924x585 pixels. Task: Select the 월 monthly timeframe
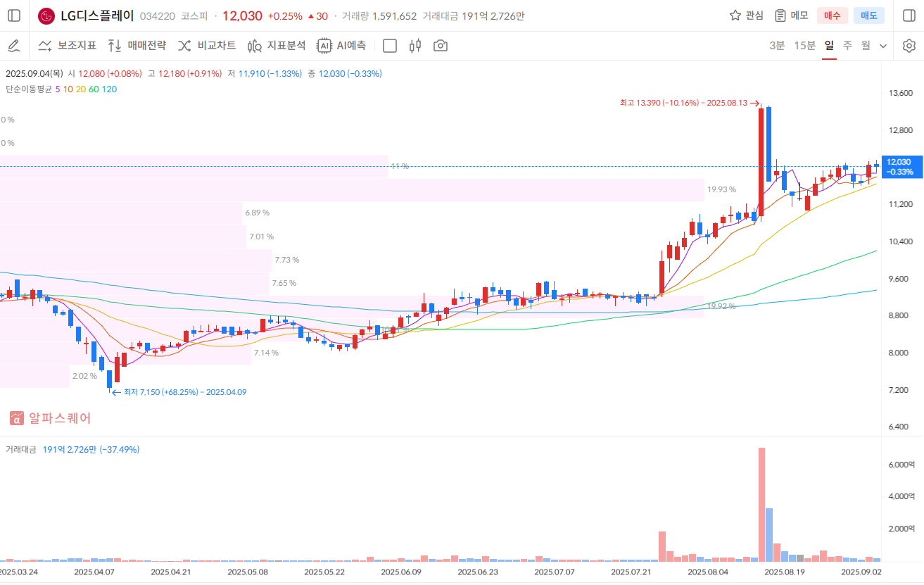point(866,46)
